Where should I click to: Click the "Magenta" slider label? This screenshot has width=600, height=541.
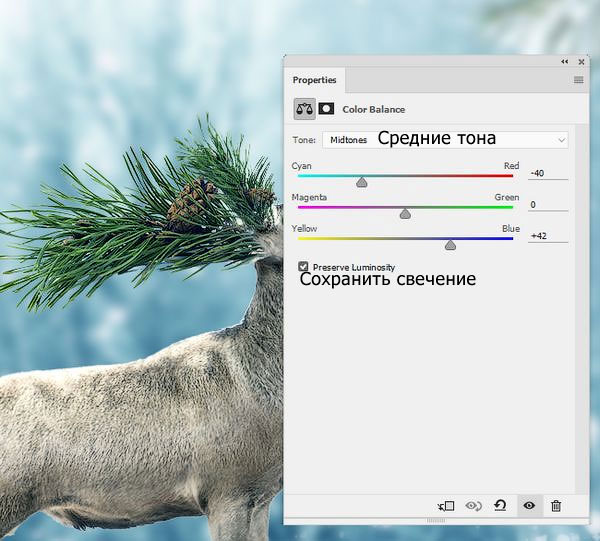click(x=309, y=197)
